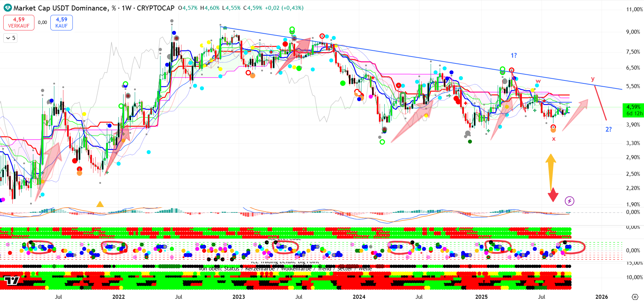Select the red down arrow drawing
Image resolution: width=644 pixels, height=302 pixels.
(x=553, y=195)
